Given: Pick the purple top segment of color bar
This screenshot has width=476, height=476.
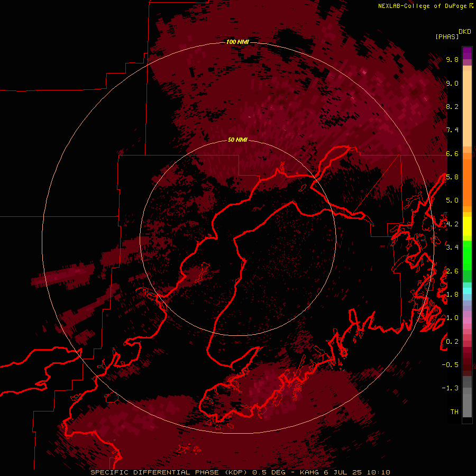Looking at the screenshot, I should point(467,53).
